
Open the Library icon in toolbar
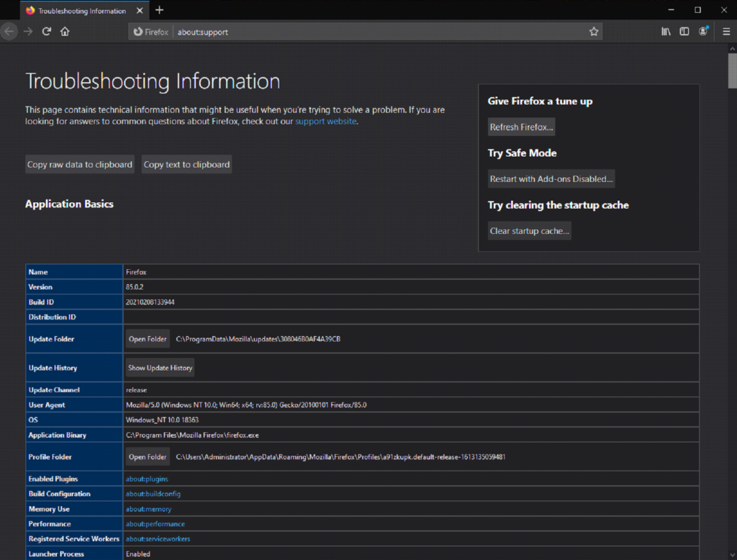coord(666,32)
